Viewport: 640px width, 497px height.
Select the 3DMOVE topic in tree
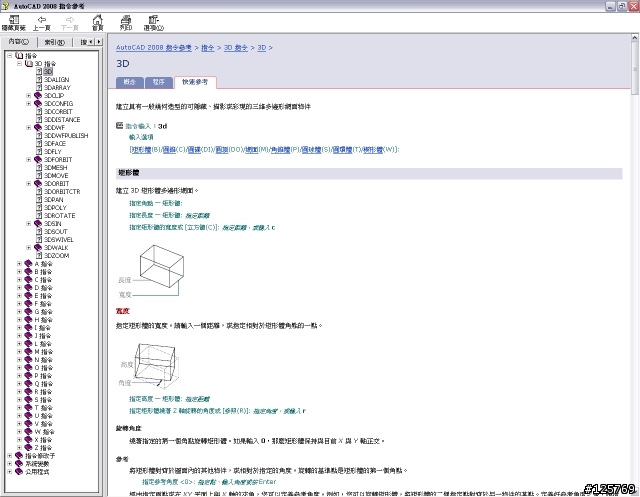click(56, 175)
